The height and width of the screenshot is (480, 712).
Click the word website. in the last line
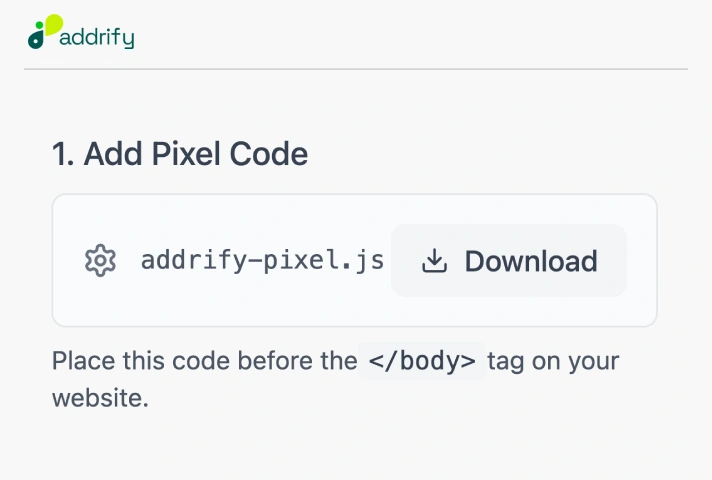[x=100, y=398]
